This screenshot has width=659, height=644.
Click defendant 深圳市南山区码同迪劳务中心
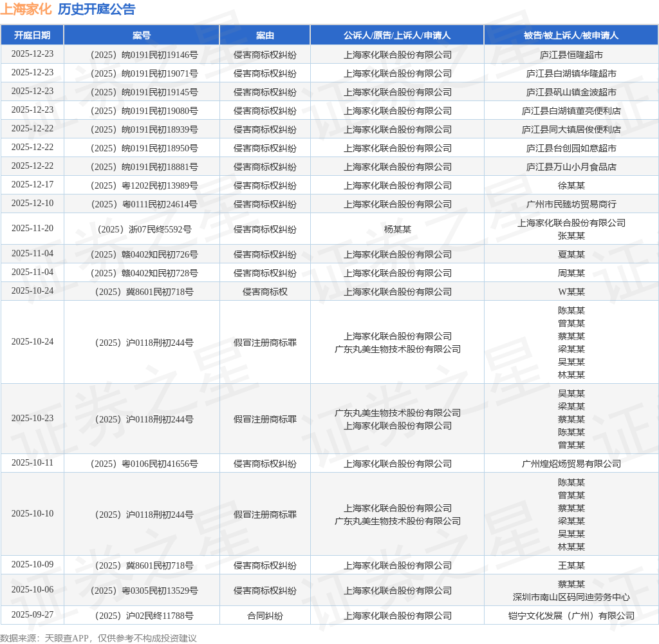571,597
